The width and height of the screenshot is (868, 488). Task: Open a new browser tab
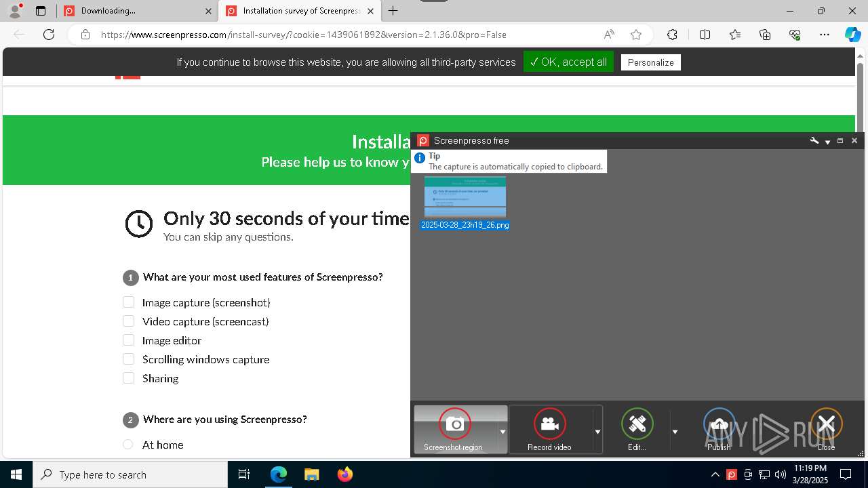coord(393,11)
